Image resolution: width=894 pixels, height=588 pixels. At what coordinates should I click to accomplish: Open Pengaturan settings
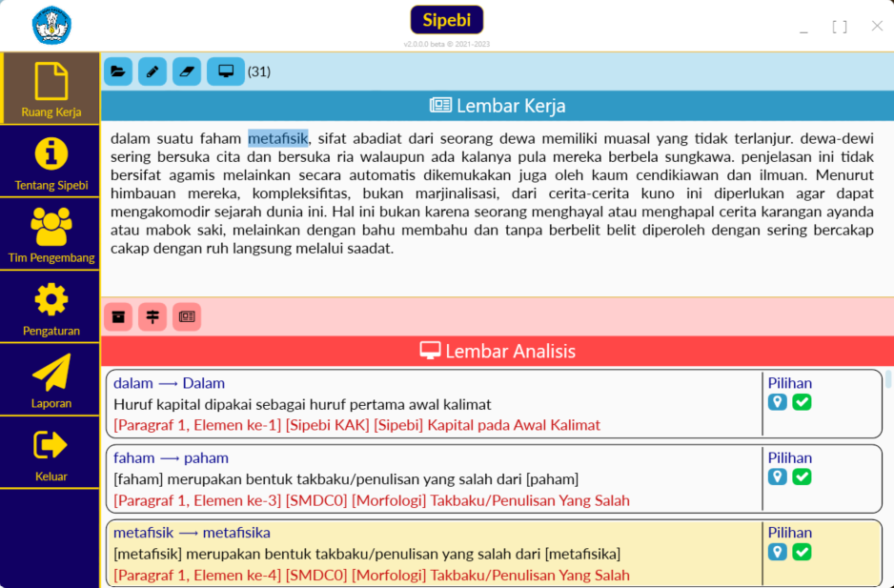(x=51, y=308)
